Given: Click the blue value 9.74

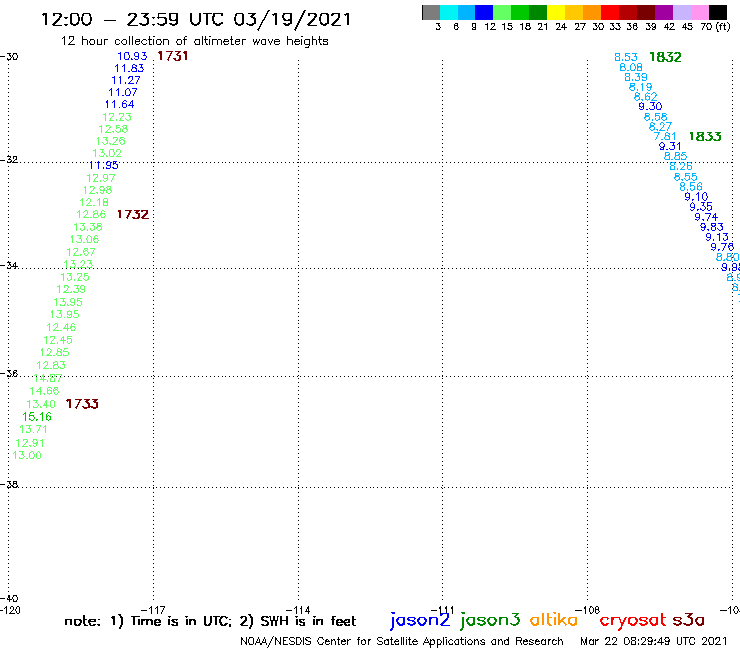Looking at the screenshot, I should [706, 217].
